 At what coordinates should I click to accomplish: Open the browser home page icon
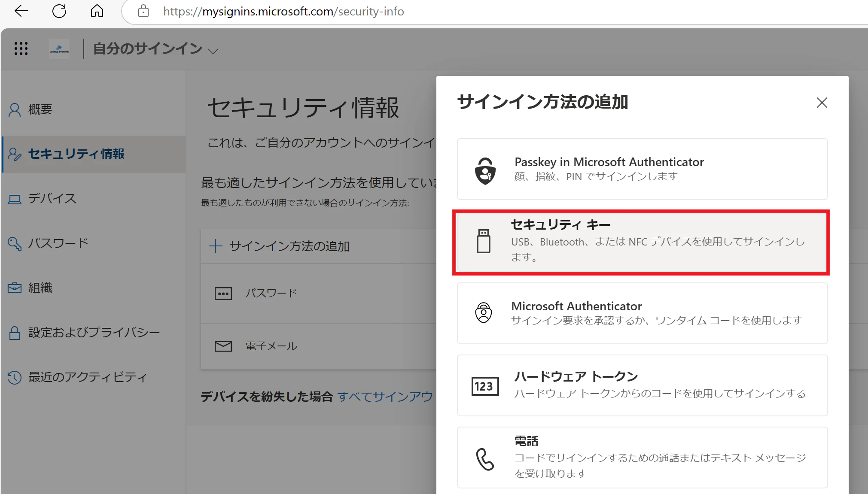[x=97, y=11]
